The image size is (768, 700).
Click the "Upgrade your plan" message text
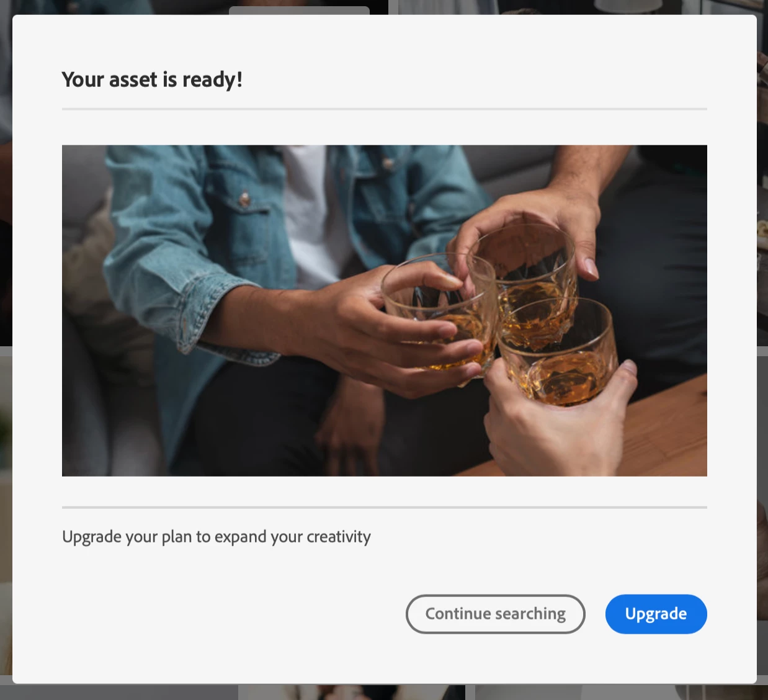coord(217,537)
